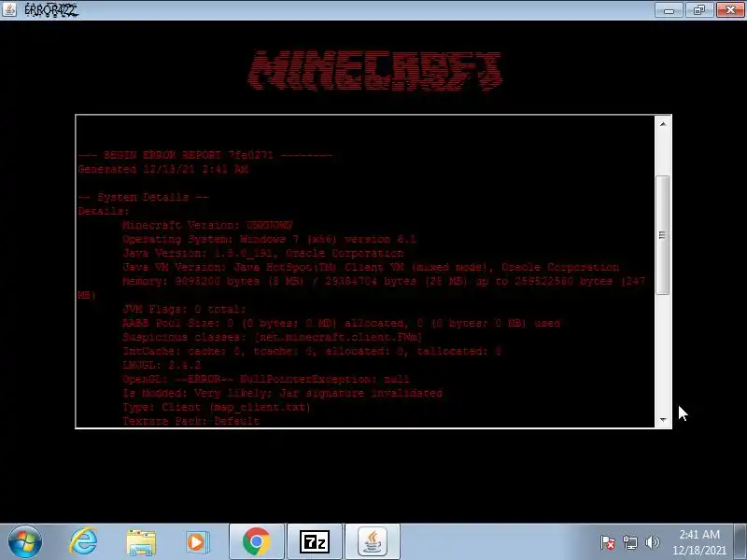Click the 'Texture Pack: Default' line
Viewport: 747px width, 560px height.
(x=190, y=421)
